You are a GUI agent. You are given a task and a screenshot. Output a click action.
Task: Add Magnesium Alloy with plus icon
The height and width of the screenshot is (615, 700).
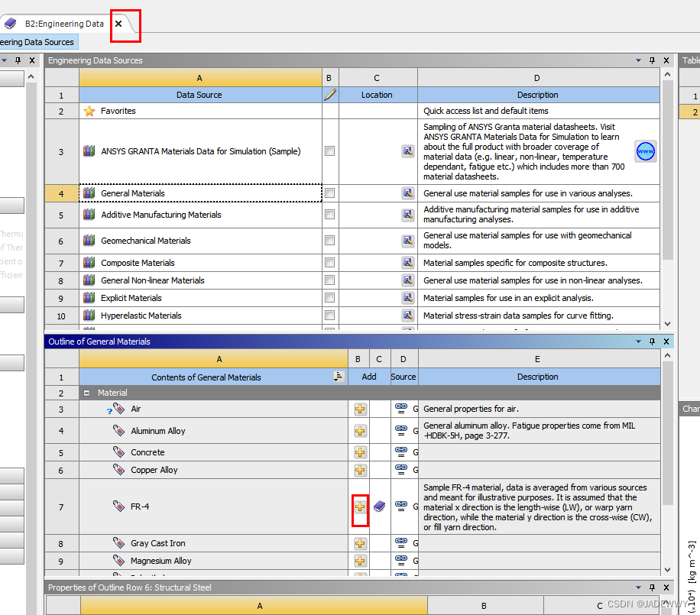360,561
